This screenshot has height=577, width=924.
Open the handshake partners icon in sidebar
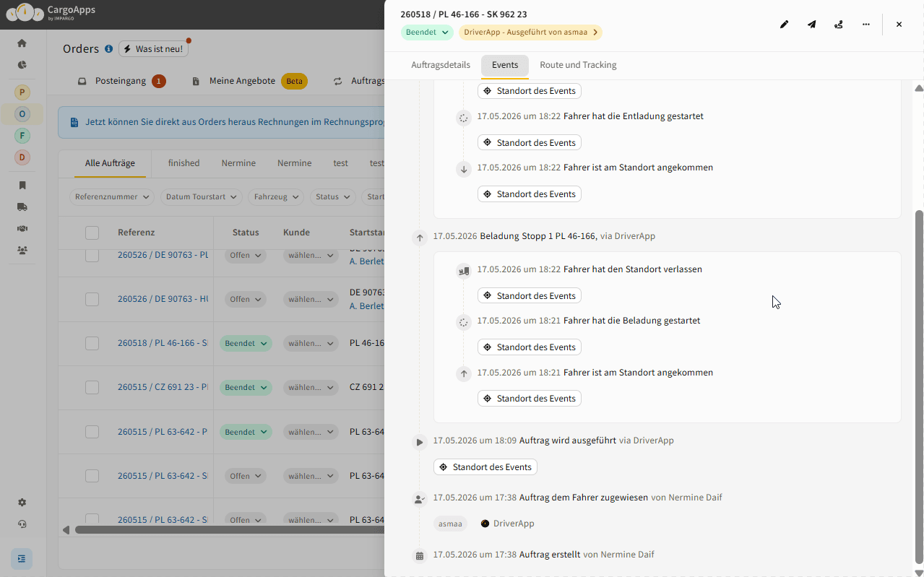pos(22,229)
